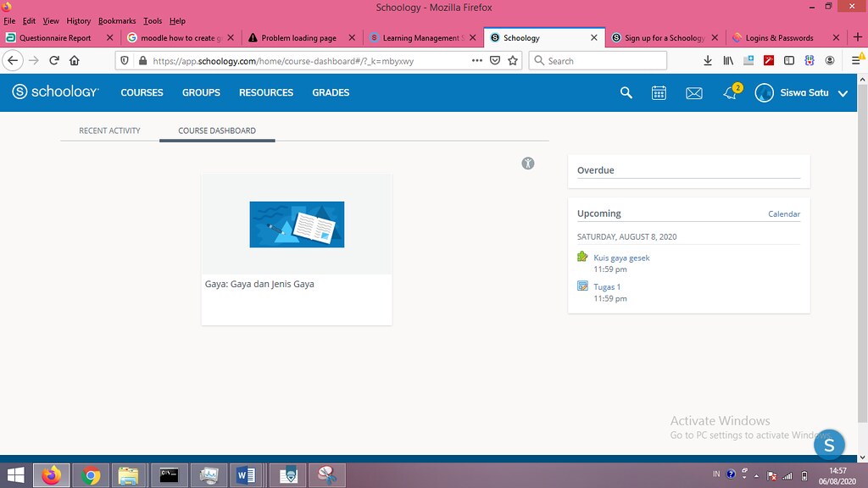Open the History menu
868x488 pixels.
[x=79, y=21]
